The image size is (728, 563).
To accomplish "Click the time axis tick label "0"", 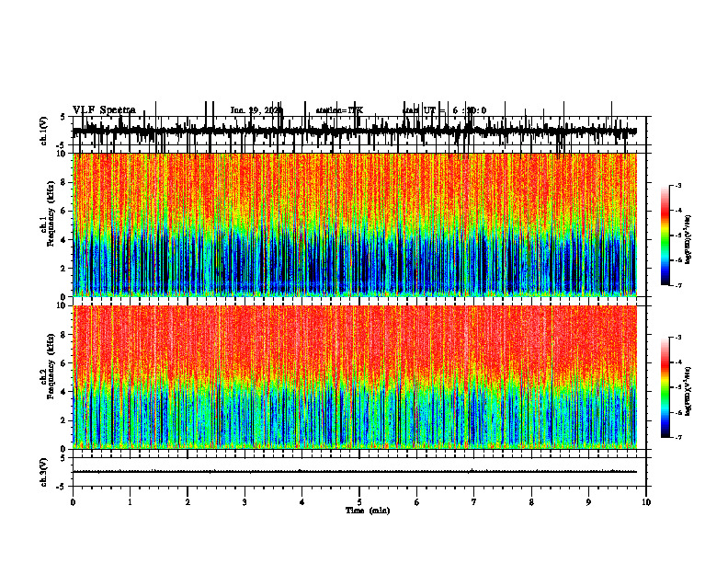I will pos(73,502).
